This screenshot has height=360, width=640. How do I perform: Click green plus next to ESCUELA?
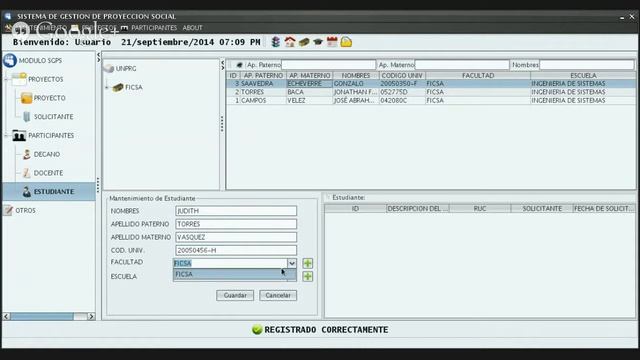[308, 276]
